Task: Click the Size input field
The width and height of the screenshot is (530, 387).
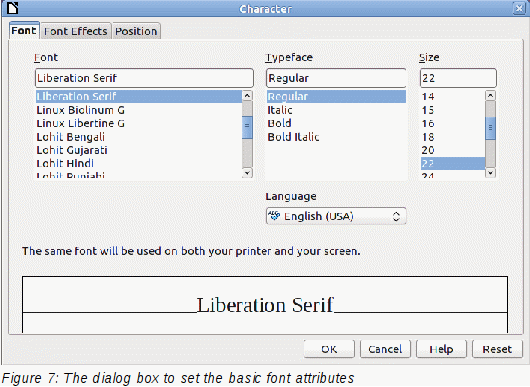Action: (x=458, y=78)
